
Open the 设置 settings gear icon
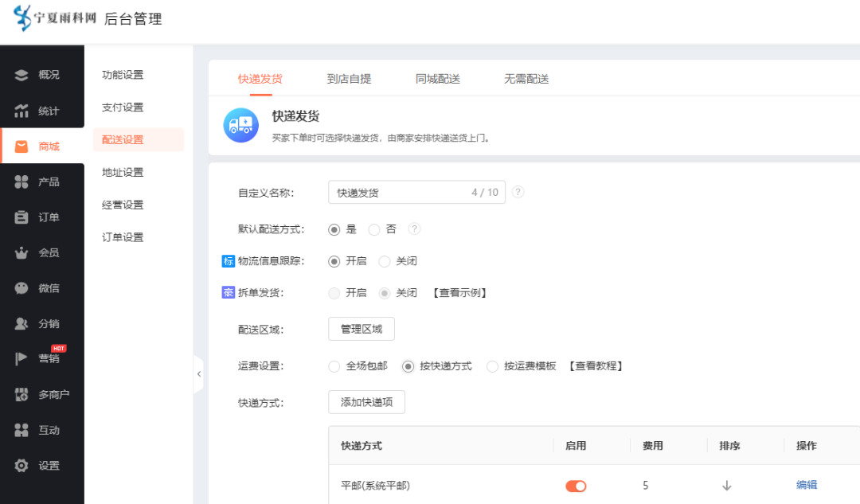[21, 466]
